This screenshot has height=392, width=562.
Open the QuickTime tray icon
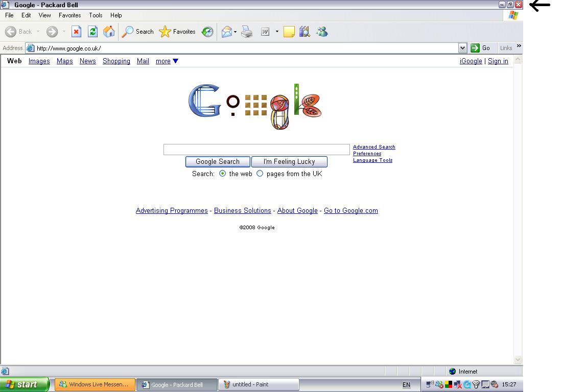[467, 384]
